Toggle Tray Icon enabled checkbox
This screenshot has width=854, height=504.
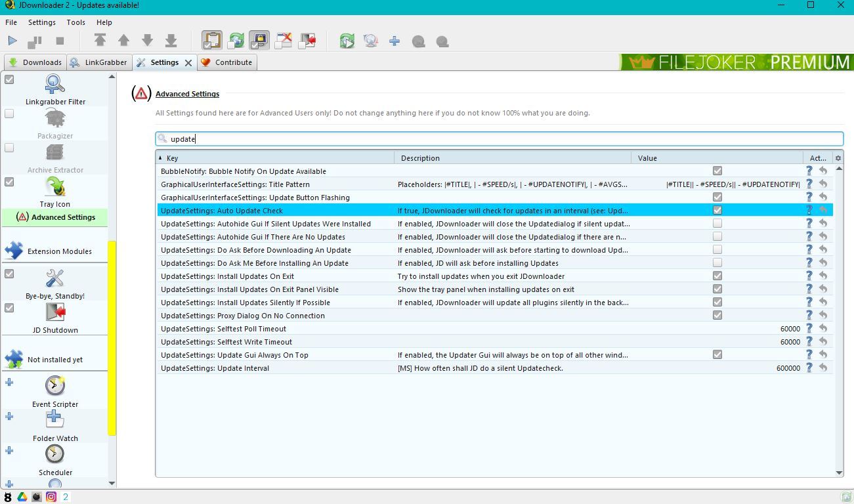(9, 182)
